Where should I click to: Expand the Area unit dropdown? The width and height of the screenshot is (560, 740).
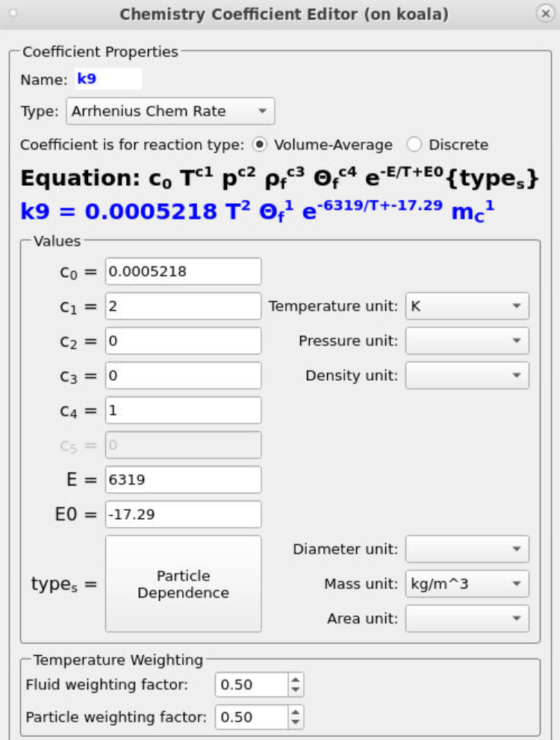[467, 618]
